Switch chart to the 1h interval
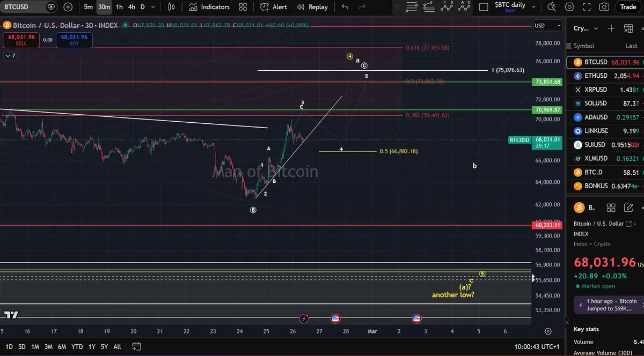This screenshot has width=644, height=356. click(119, 7)
